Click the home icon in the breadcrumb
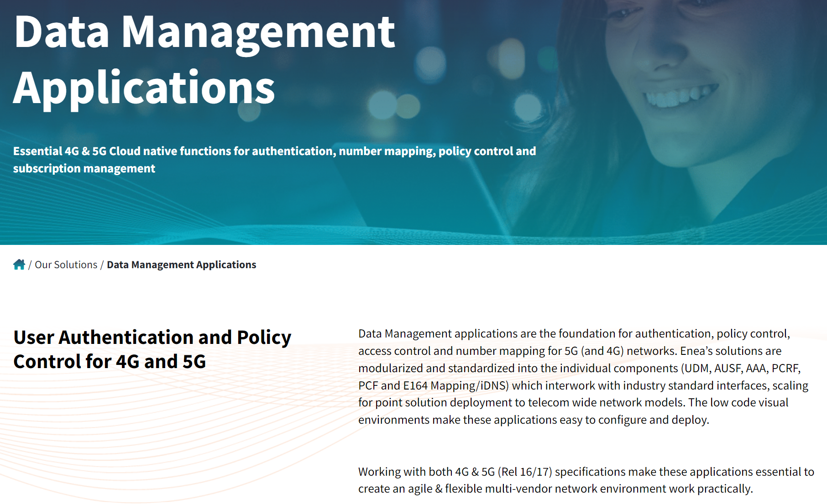The width and height of the screenshot is (827, 504). (19, 265)
